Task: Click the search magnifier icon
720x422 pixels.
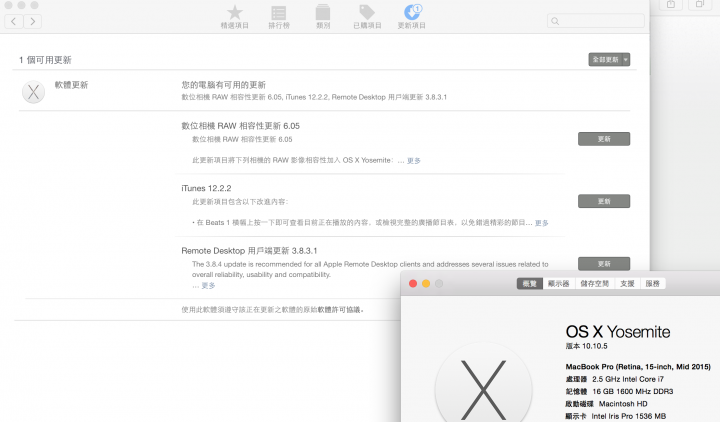Action: click(555, 21)
